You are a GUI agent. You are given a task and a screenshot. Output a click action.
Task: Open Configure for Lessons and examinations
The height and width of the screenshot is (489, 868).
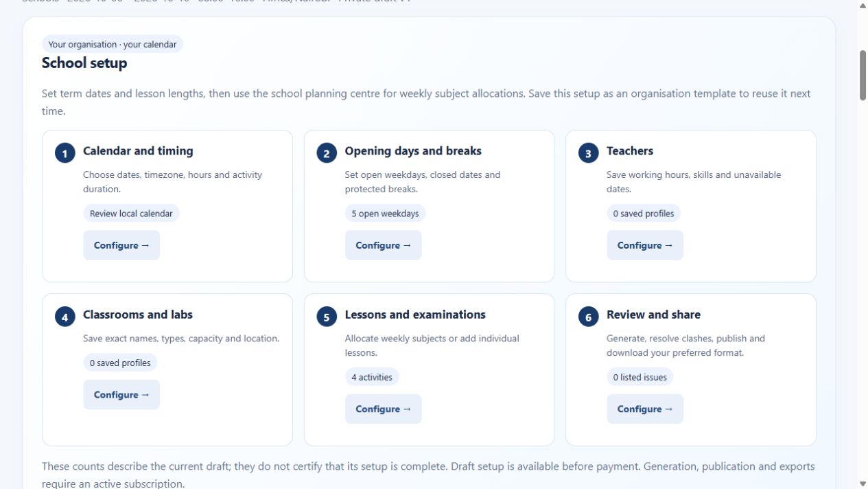[x=383, y=409]
